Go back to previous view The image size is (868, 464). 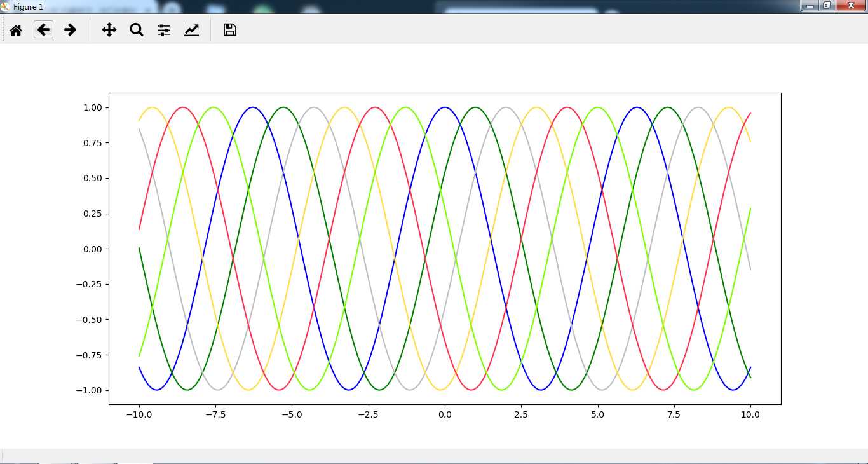pos(43,30)
